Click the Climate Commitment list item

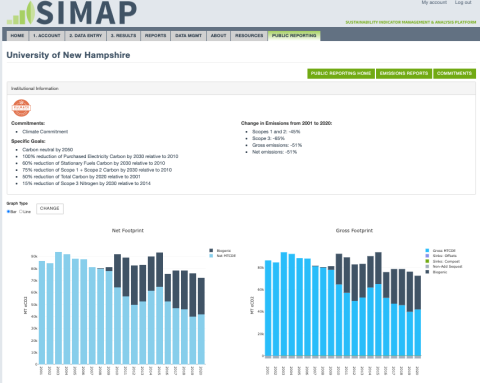(45, 132)
